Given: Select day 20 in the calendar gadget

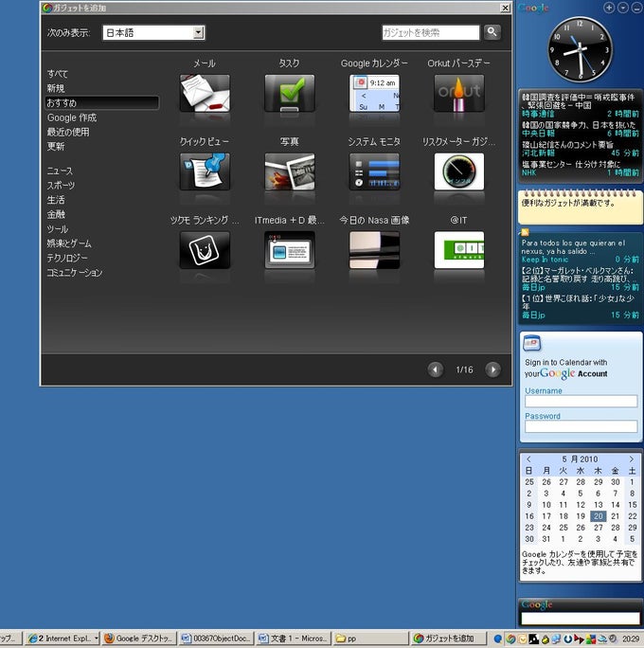Looking at the screenshot, I should click(598, 515).
